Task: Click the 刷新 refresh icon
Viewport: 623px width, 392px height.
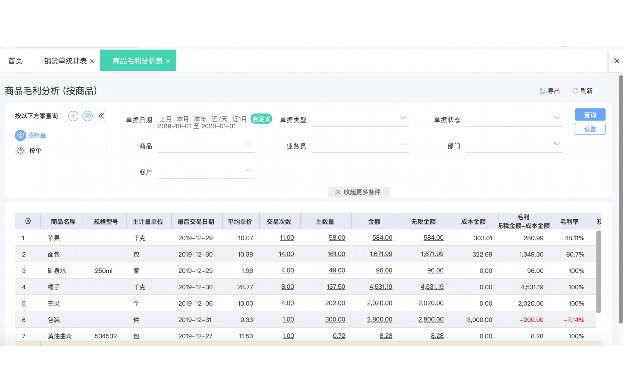Action: pos(575,91)
